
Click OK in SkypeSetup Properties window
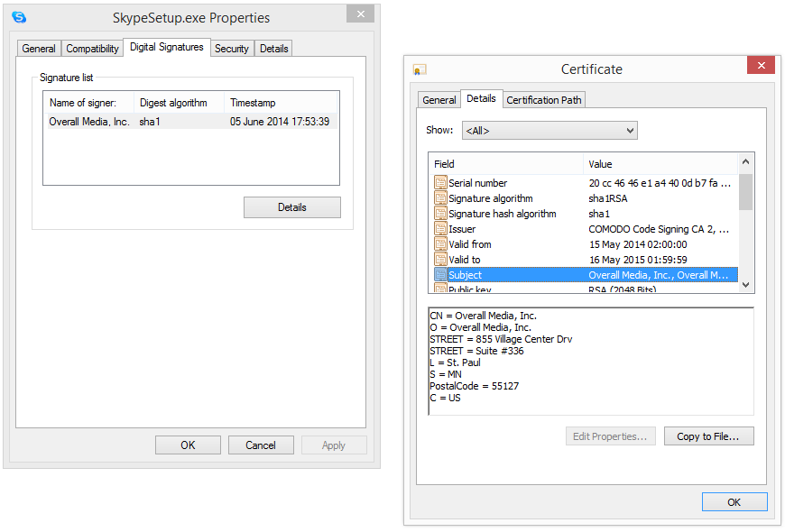(188, 445)
